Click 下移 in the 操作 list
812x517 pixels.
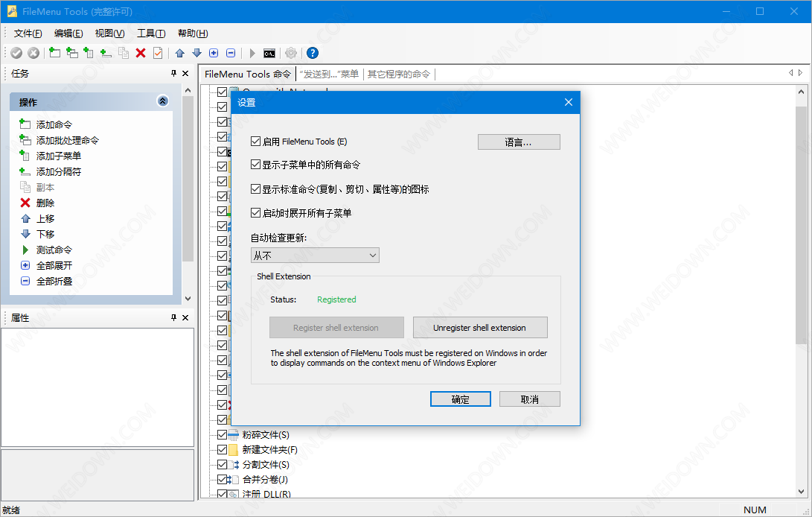(45, 235)
